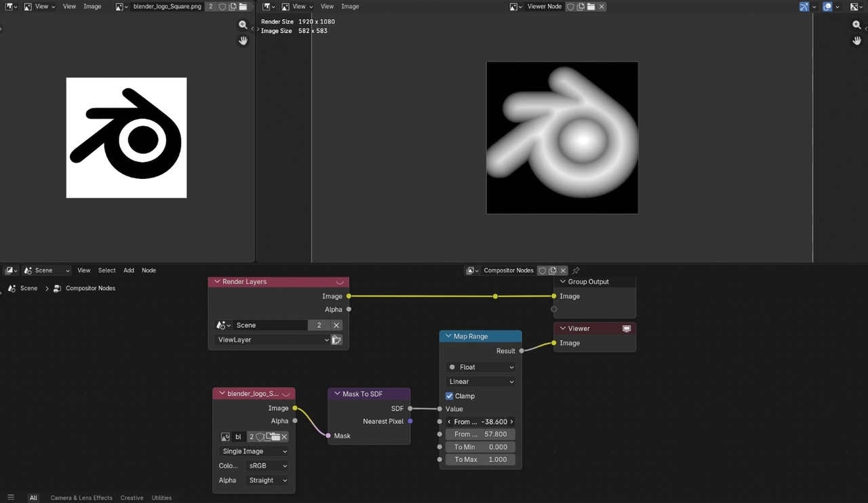
Task: Open Image menu in left image editor
Action: (92, 7)
